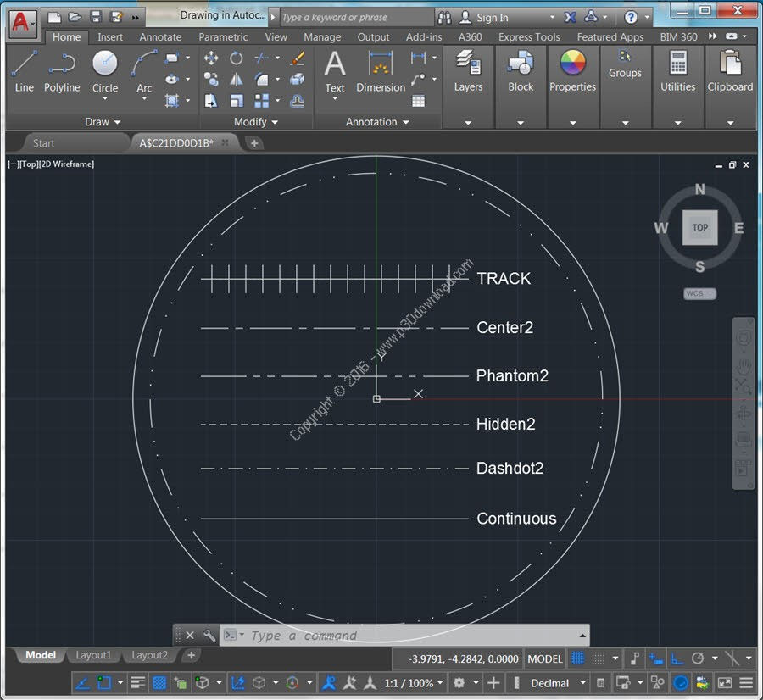Click the Open file icon in Quick Access
This screenshot has height=700, width=763.
pos(75,17)
